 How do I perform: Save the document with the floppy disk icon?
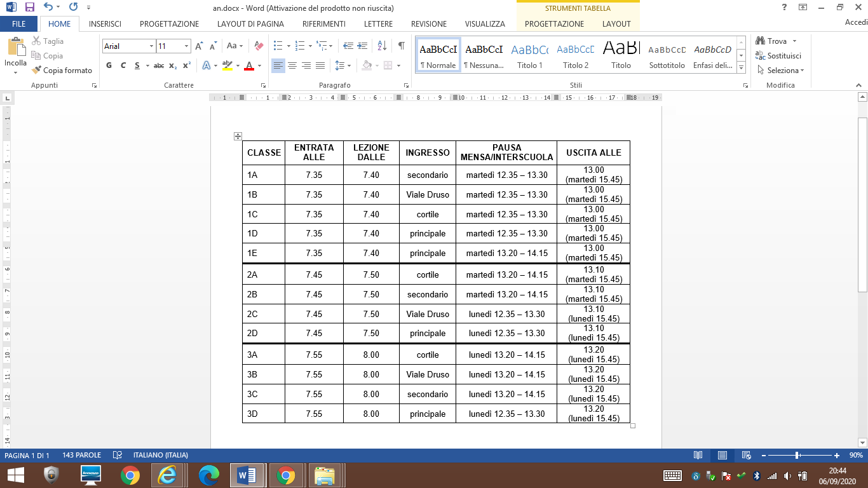point(29,8)
